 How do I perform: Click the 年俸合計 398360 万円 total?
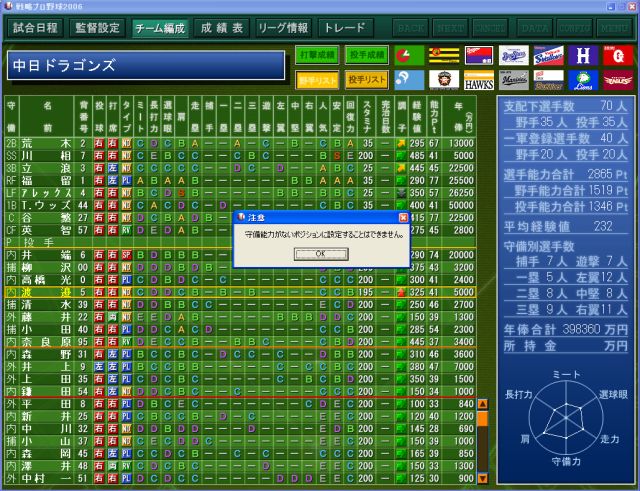[x=565, y=330]
